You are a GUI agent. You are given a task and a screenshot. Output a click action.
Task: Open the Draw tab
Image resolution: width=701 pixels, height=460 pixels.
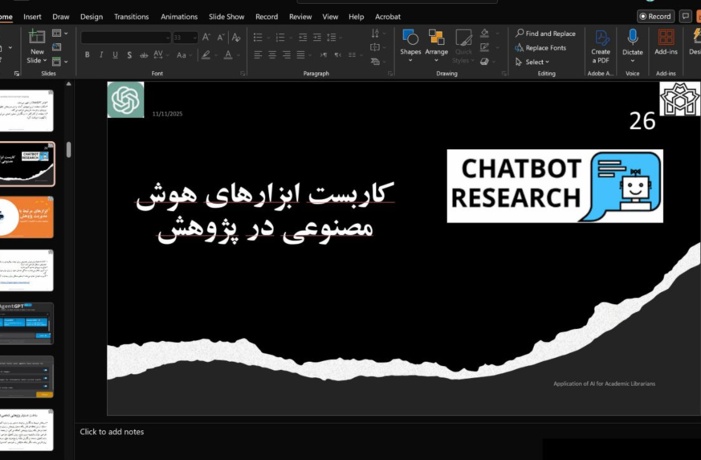[x=61, y=17]
